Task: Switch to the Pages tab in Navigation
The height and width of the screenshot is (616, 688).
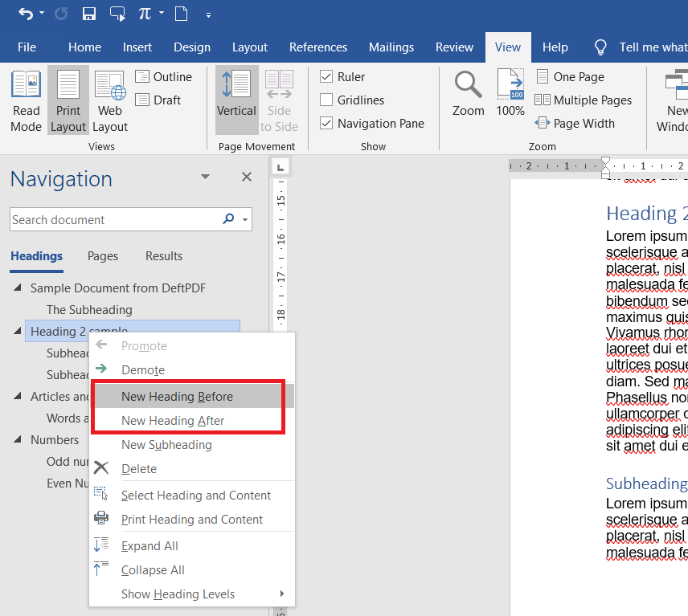Action: click(102, 255)
